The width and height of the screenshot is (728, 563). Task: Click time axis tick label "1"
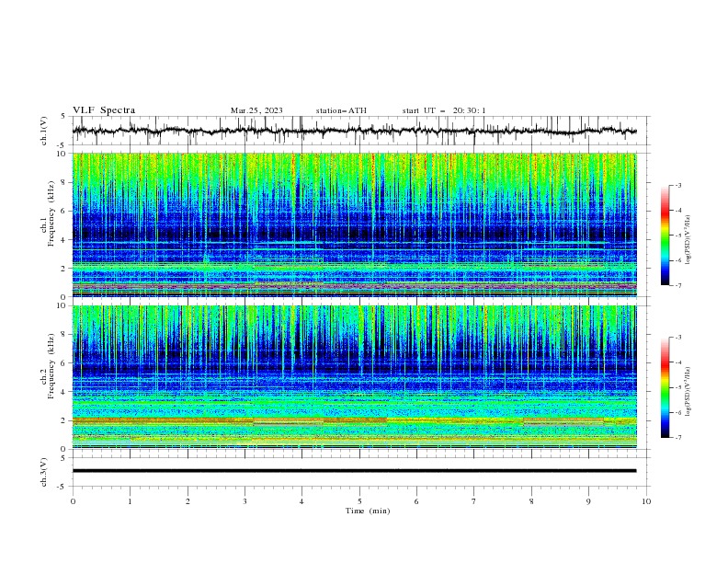click(x=130, y=501)
